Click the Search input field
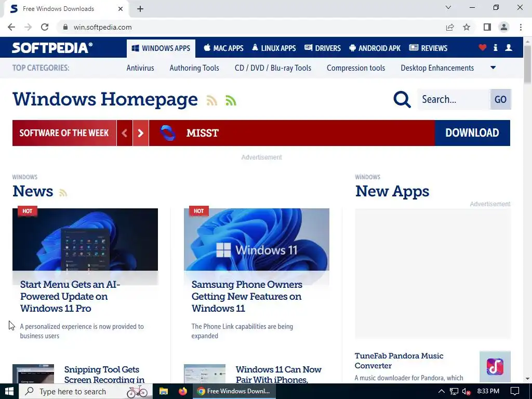The width and height of the screenshot is (532, 399). coord(454,99)
